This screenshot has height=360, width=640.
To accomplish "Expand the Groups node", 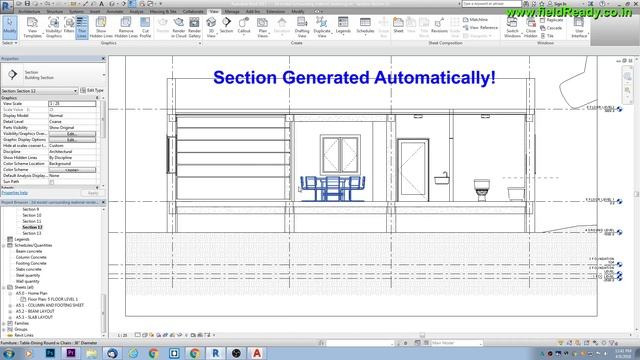I will pos(4,329).
